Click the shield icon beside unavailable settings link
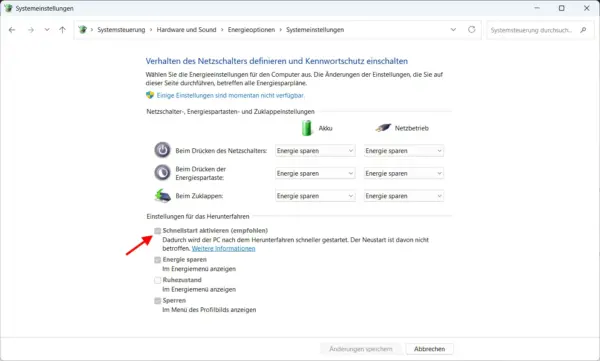This screenshot has height=361, width=600. tap(150, 95)
